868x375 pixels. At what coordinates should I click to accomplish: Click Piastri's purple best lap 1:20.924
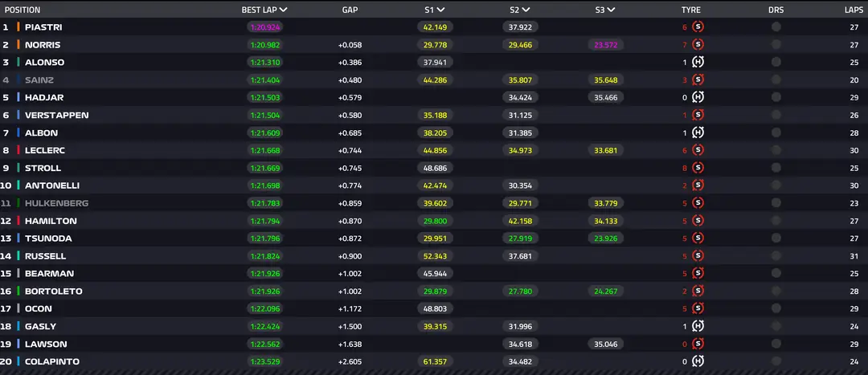[265, 26]
